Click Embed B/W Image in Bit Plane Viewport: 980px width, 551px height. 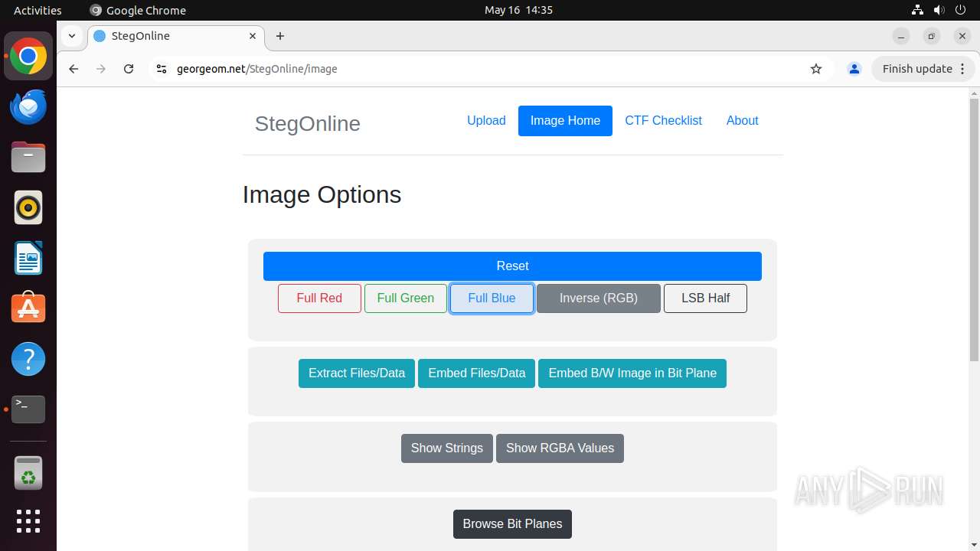click(x=632, y=373)
